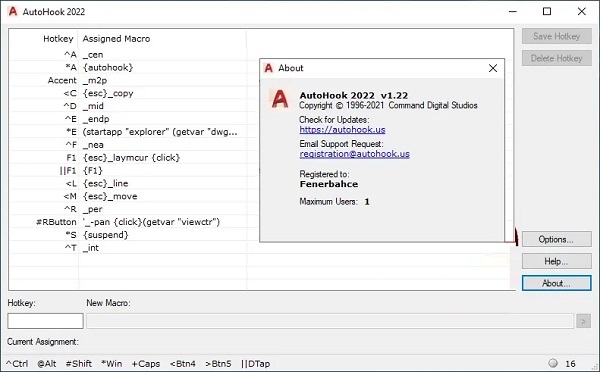This screenshot has height=372, width=600.
Task: Click the AutoHook logo in the main title bar
Action: click(13, 11)
